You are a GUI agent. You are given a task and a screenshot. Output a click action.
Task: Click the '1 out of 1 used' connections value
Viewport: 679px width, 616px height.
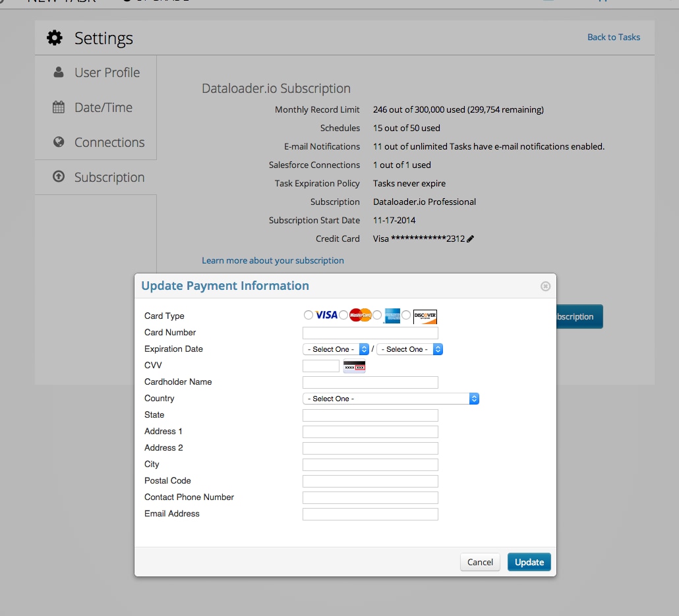coord(402,165)
